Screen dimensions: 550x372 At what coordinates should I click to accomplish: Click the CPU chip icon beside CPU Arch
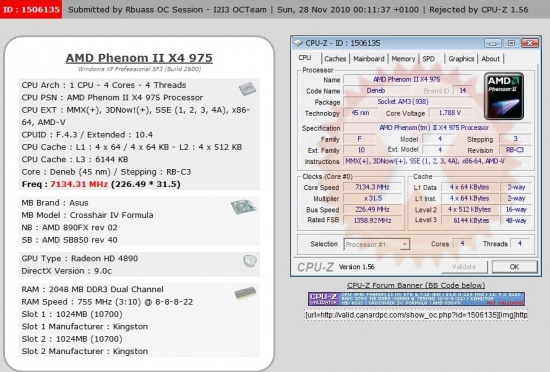click(x=247, y=88)
